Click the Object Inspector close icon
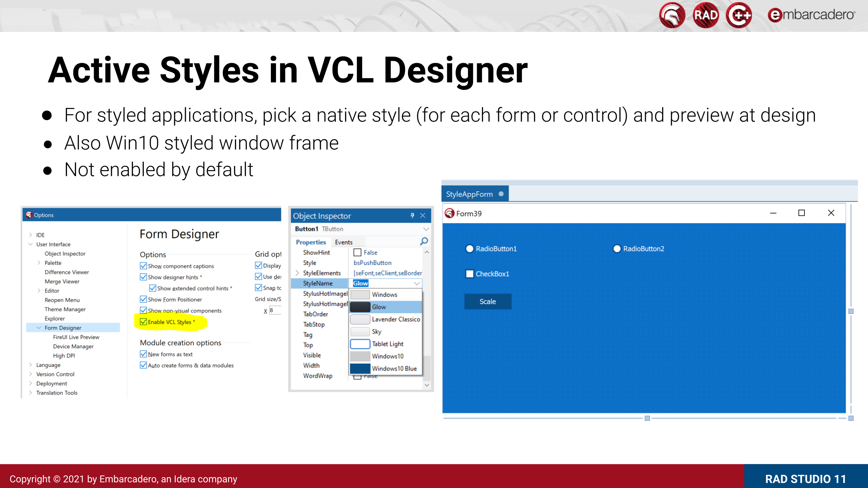868x488 pixels. pos(423,216)
